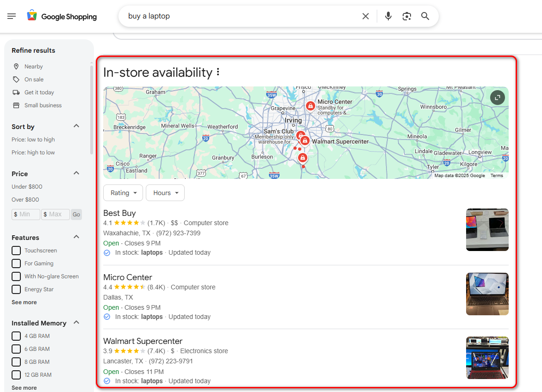Select the 6 GB RAM checkbox
This screenshot has height=392, width=542.
point(16,349)
